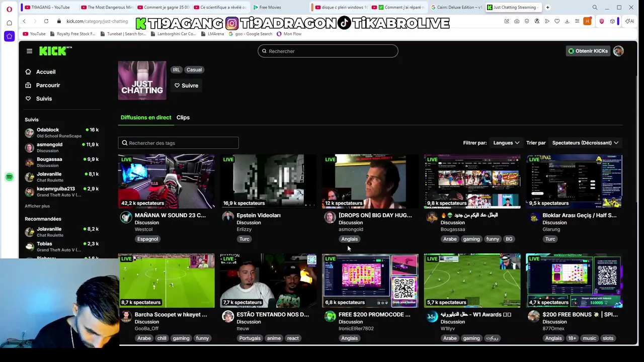Click the Portugais tag on tteuw stream
644x362 pixels.
[x=250, y=338]
